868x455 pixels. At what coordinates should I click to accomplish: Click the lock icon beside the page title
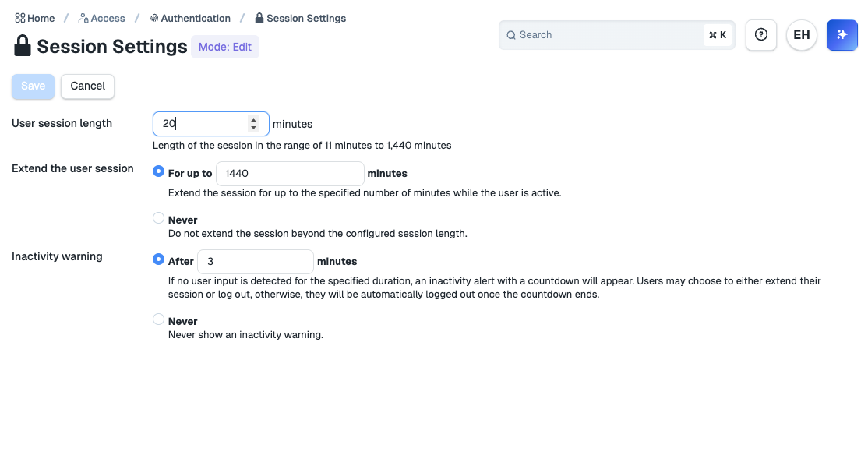click(22, 46)
